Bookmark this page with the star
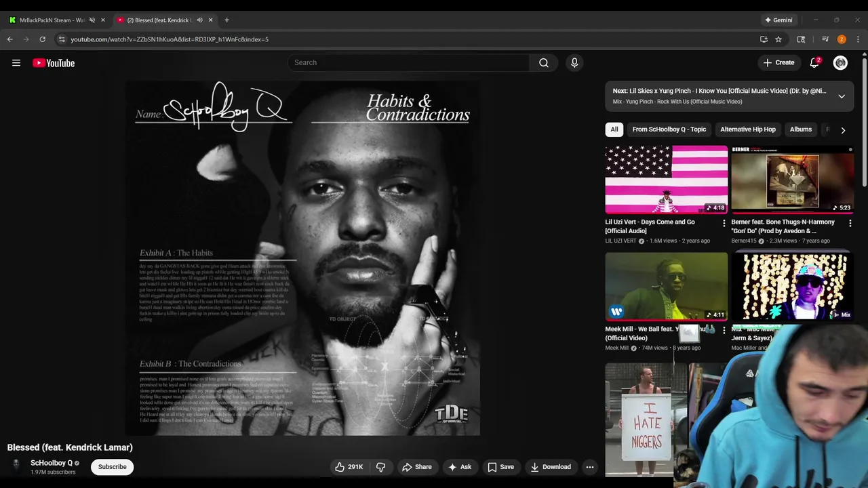868x488 pixels. 778,39
